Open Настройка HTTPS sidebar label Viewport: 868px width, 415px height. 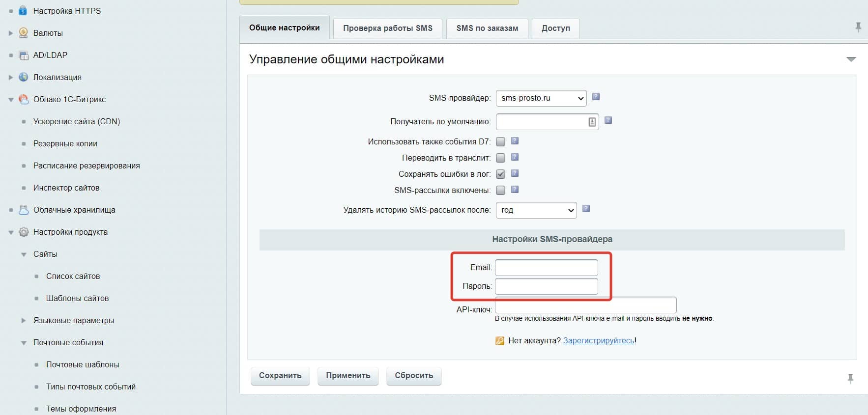[x=67, y=11]
